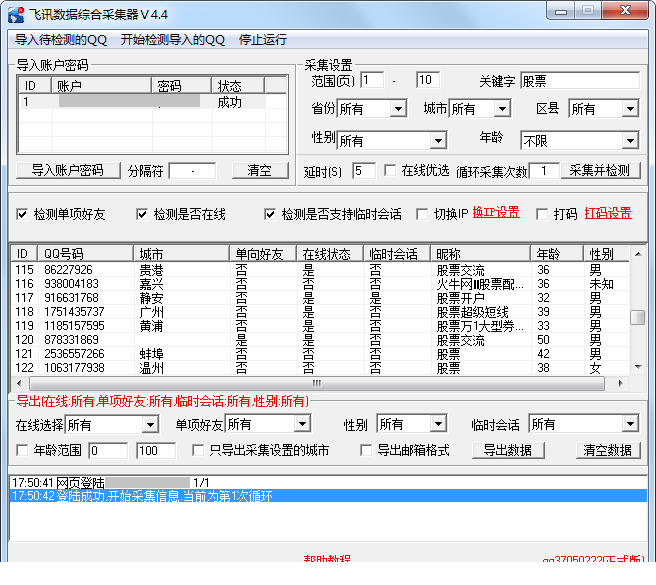
Task: Enable 在线优选 checkbox
Action: 390,170
